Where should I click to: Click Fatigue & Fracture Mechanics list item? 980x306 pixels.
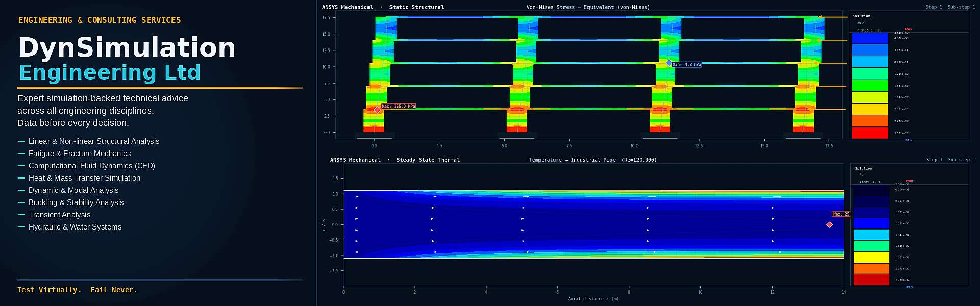point(80,154)
